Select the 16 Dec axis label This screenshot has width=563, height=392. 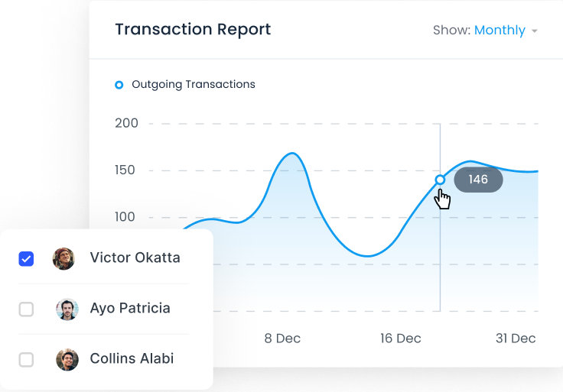pyautogui.click(x=400, y=339)
